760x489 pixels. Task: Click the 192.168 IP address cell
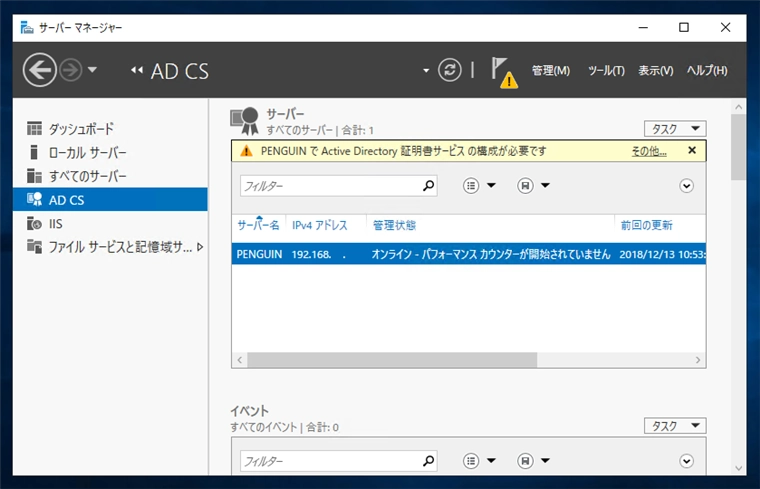(x=319, y=254)
